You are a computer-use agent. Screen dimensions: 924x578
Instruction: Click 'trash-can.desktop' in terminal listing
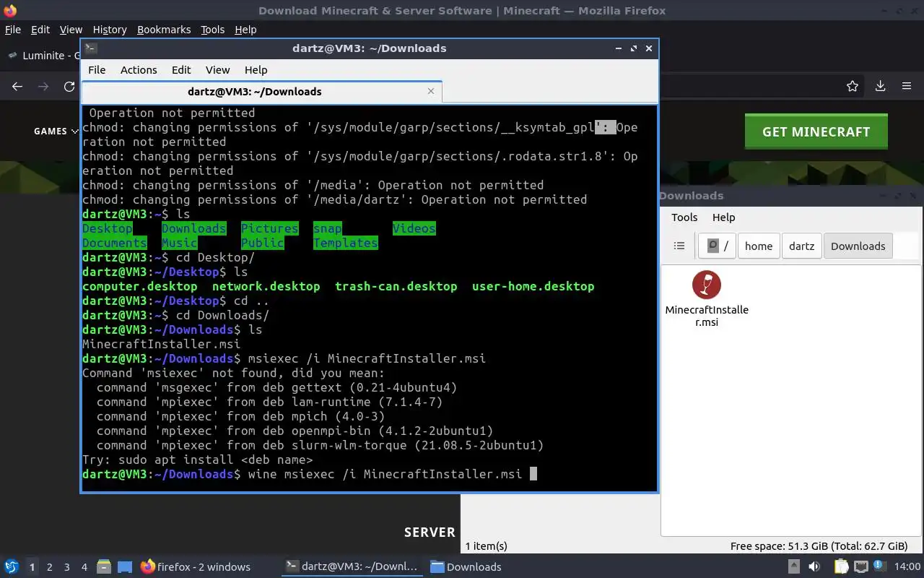click(396, 286)
